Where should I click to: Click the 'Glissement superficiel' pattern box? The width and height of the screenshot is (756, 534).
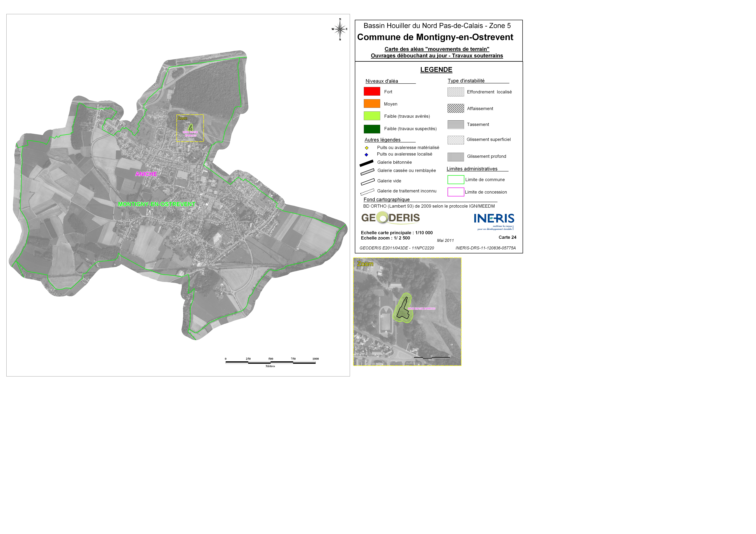(456, 140)
